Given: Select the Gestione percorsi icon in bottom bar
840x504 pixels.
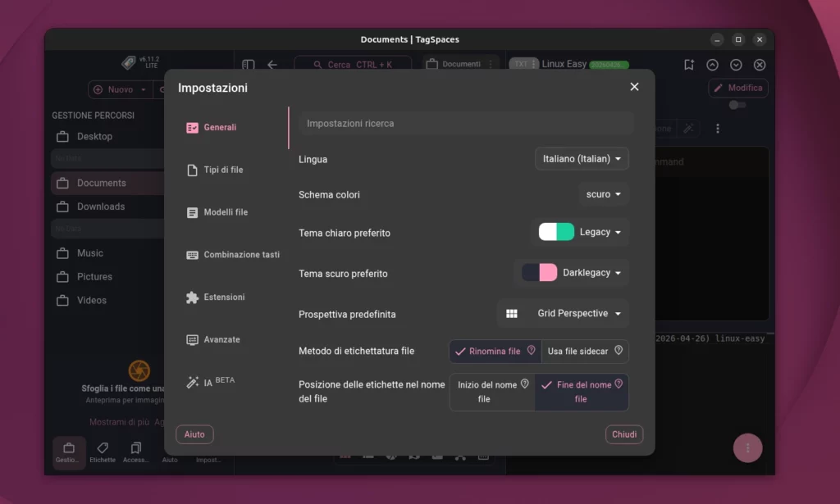Looking at the screenshot, I should tap(69, 447).
